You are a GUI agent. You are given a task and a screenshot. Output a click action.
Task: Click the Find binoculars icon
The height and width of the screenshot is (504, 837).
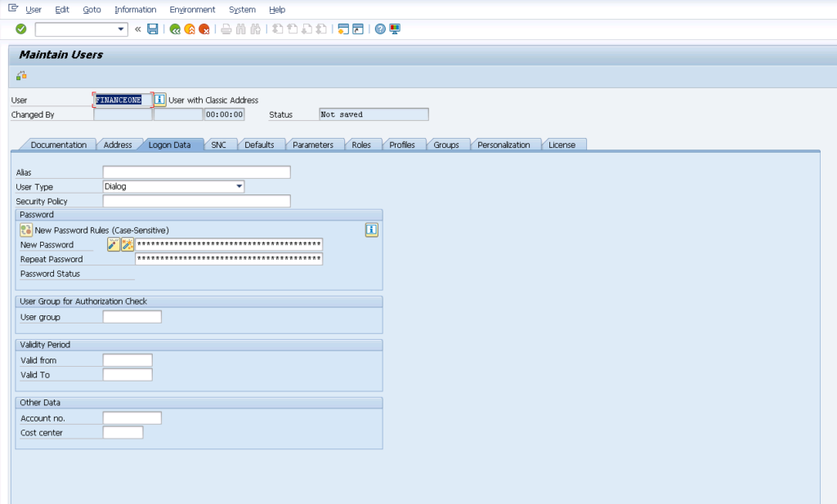pyautogui.click(x=241, y=29)
